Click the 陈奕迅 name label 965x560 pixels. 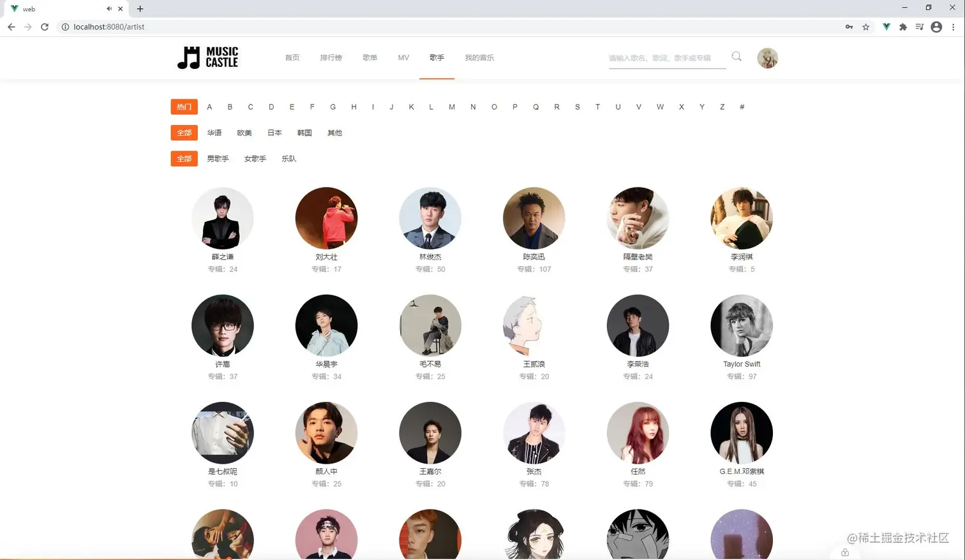tap(534, 256)
